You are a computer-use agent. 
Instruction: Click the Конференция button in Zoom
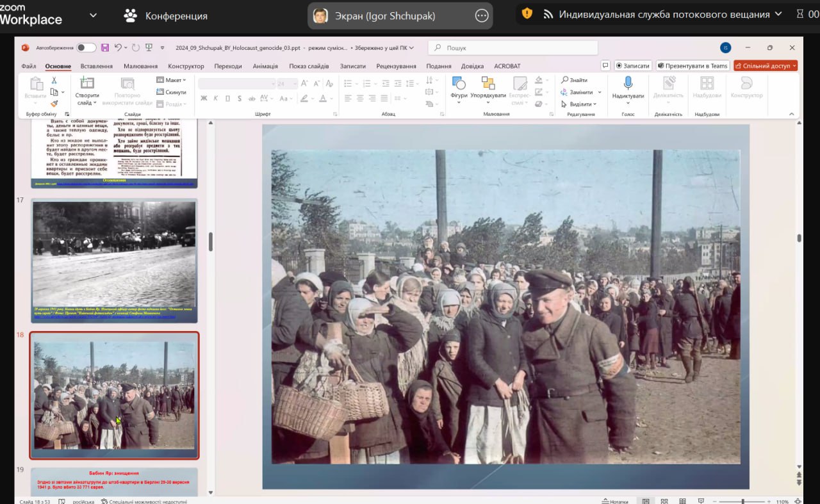tap(165, 15)
